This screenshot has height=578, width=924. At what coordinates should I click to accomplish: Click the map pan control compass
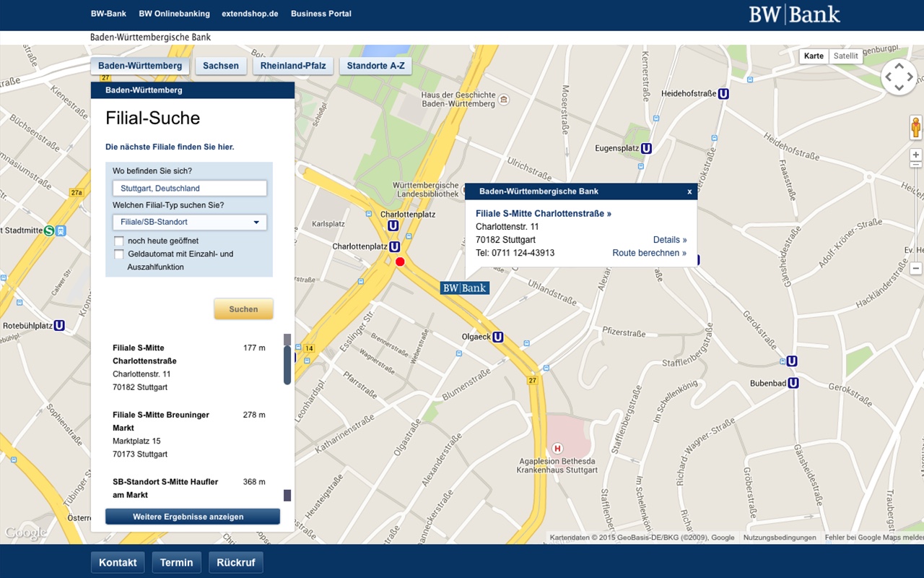(899, 77)
